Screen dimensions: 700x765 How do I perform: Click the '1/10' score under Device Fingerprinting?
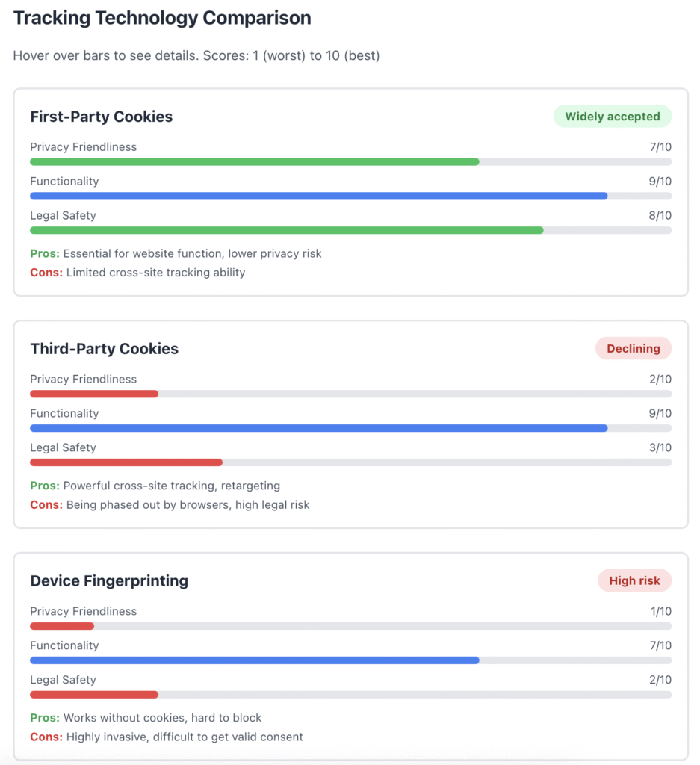point(660,610)
